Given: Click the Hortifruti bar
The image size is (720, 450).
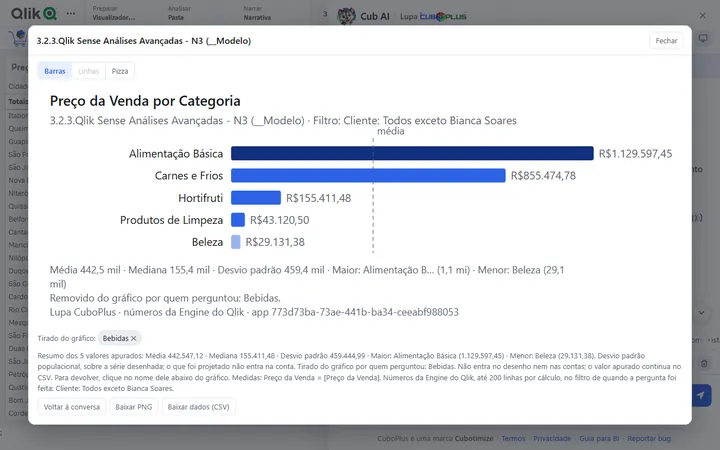Looking at the screenshot, I should 256,197.
